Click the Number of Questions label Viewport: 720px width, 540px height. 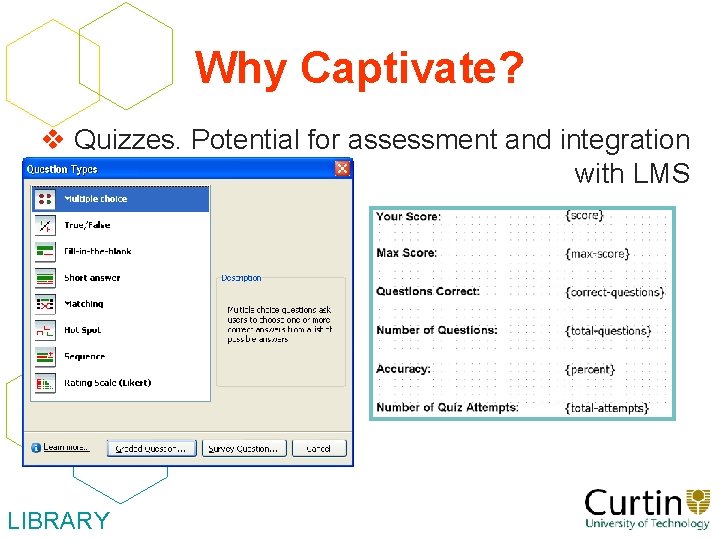(437, 330)
